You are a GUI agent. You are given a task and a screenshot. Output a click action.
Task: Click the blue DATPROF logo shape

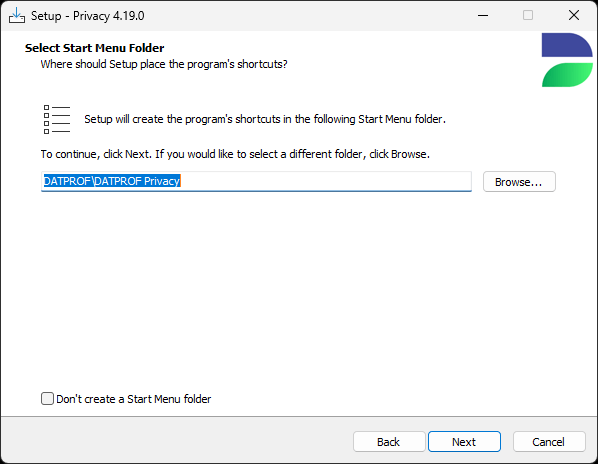click(x=567, y=45)
